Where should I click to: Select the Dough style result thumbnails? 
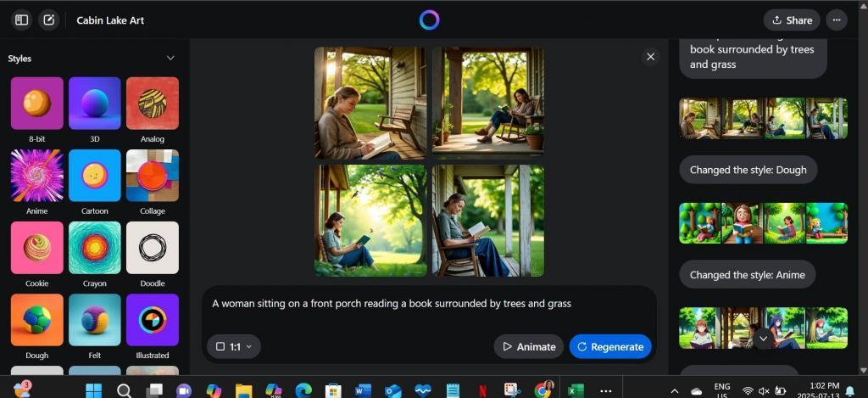pos(763,223)
